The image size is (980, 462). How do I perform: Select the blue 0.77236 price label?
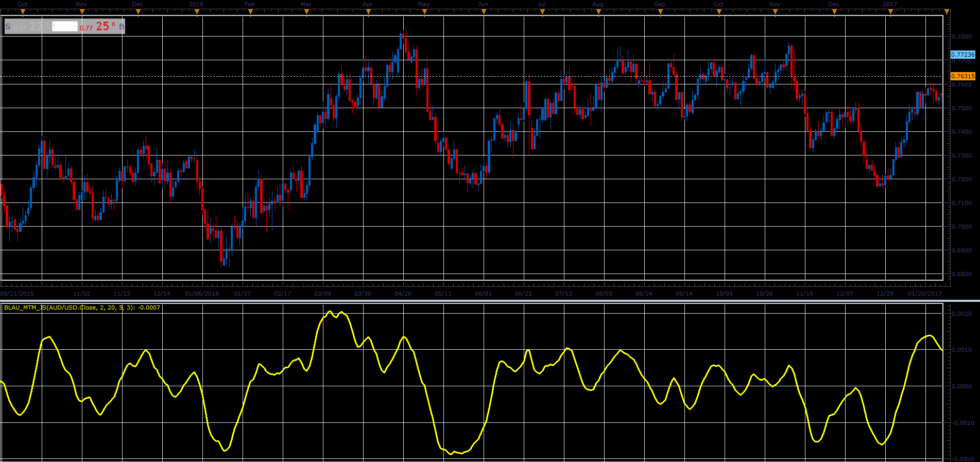(962, 54)
